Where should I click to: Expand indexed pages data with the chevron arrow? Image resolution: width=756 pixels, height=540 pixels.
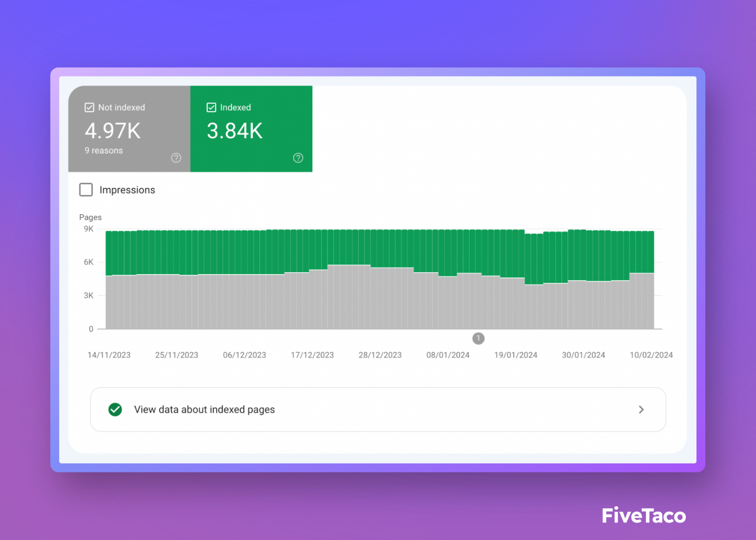641,409
